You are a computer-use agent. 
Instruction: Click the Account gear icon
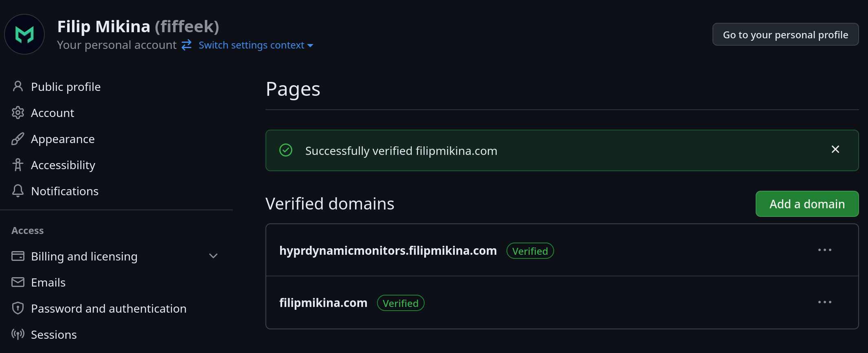tap(18, 113)
